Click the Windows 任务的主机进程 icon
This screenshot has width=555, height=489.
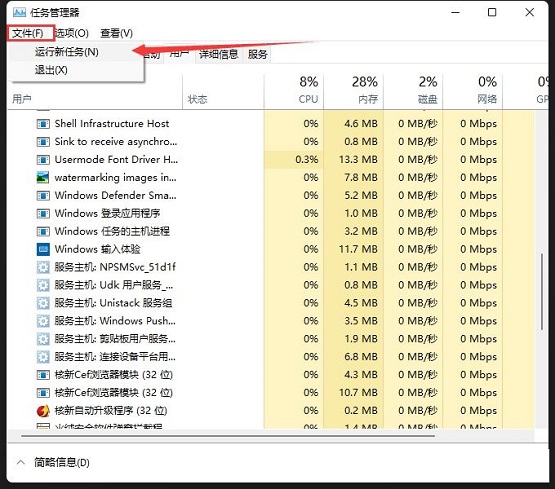coord(43,232)
